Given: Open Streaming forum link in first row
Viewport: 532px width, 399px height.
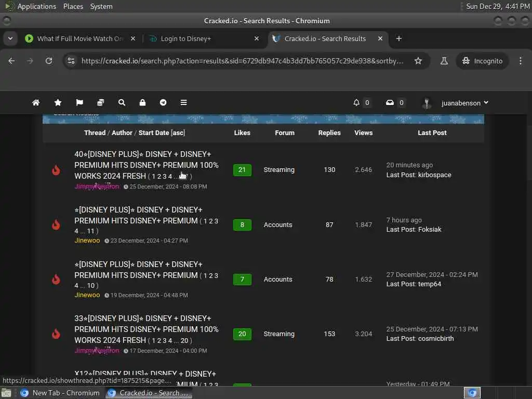Looking at the screenshot, I should [279, 170].
